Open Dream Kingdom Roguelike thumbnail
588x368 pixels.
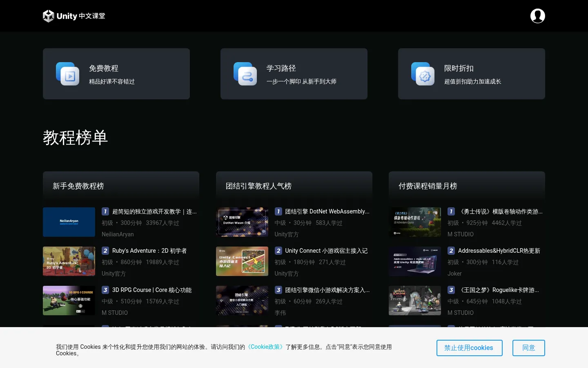tap(415, 301)
